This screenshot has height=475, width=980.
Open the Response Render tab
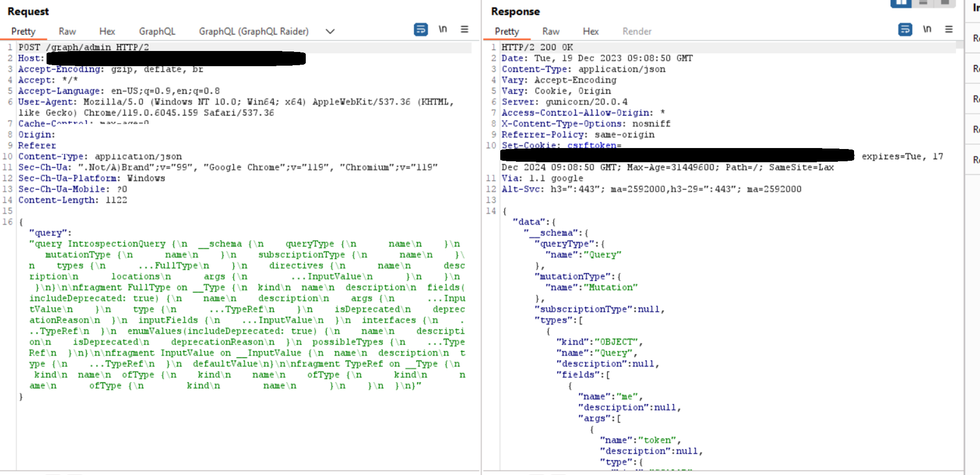[637, 31]
